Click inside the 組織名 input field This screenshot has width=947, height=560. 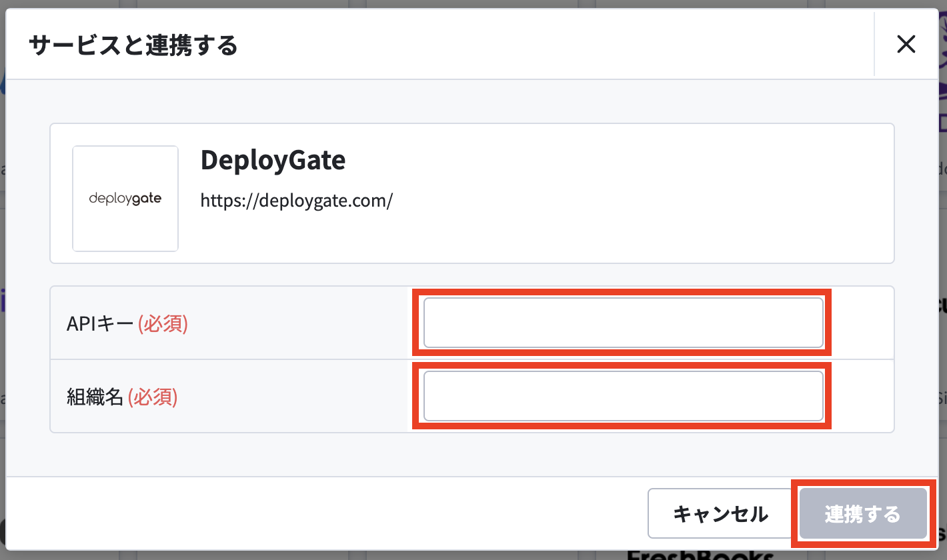pyautogui.click(x=623, y=396)
